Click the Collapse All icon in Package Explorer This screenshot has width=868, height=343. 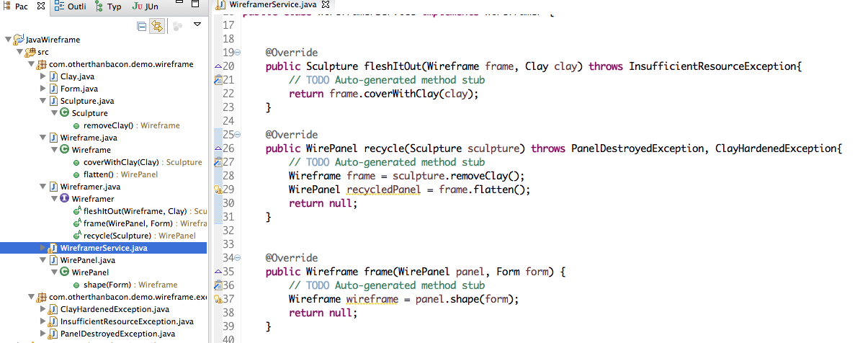coord(142,26)
